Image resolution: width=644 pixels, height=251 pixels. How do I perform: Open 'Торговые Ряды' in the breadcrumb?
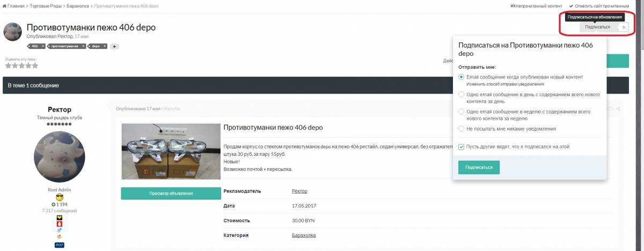point(46,6)
